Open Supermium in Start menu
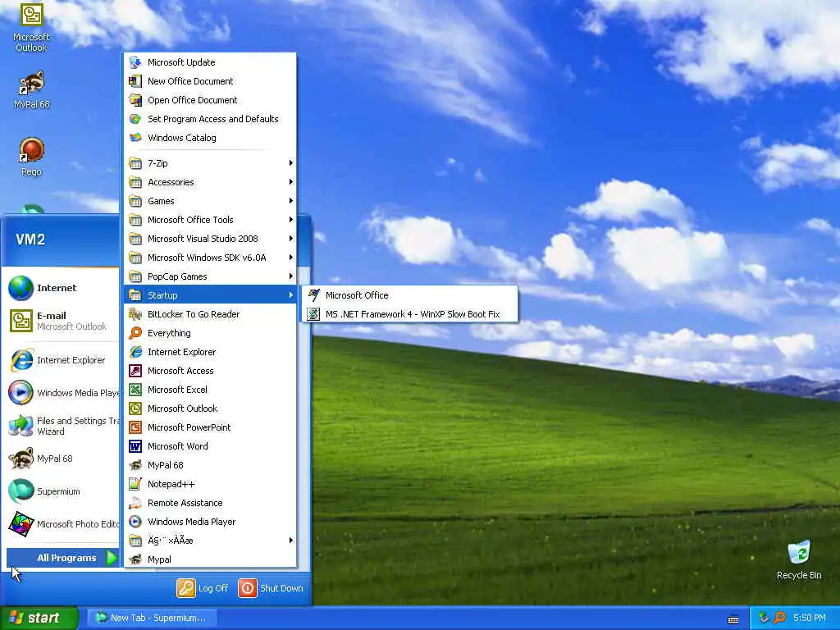The width and height of the screenshot is (840, 630). point(62,491)
